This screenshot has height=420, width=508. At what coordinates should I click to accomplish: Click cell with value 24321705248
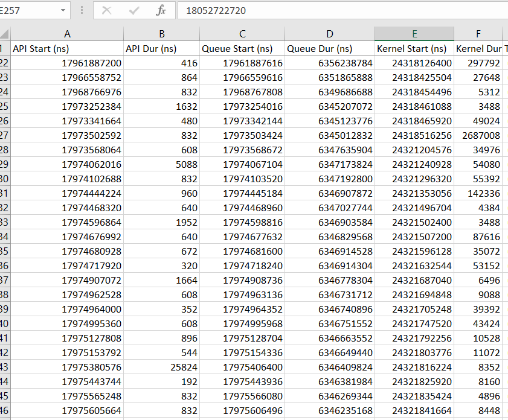point(414,310)
